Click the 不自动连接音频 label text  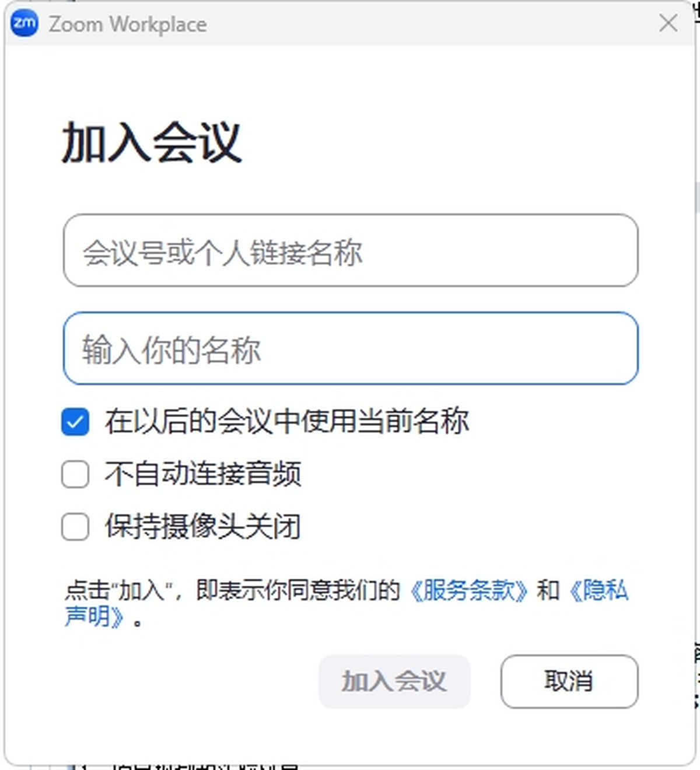pos(203,474)
